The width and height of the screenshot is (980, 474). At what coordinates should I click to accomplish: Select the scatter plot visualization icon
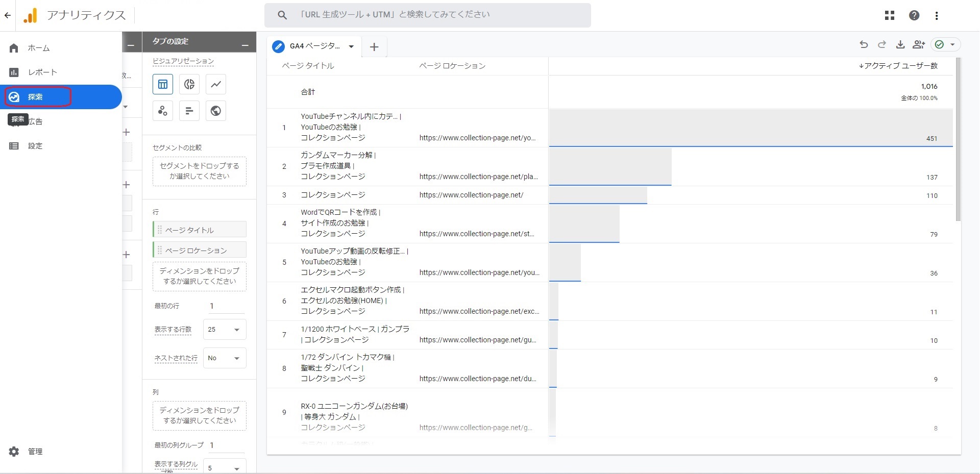point(163,111)
